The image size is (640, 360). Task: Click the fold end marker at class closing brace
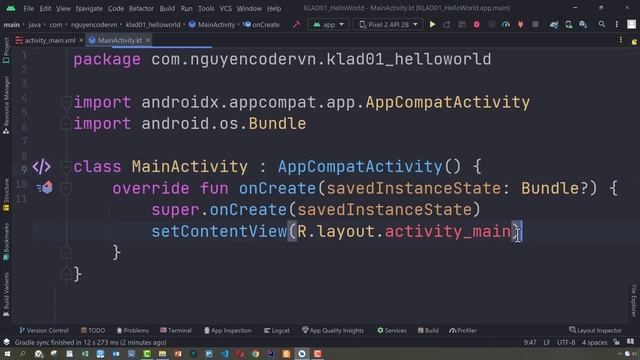(66, 273)
